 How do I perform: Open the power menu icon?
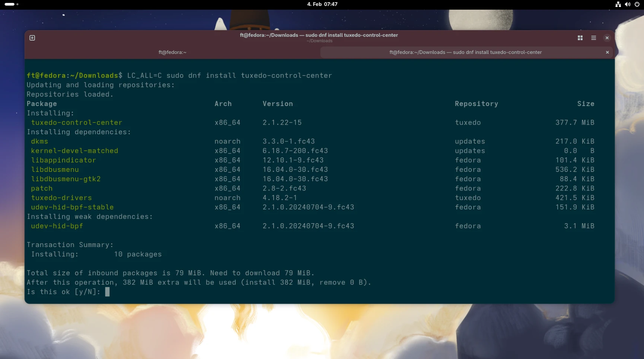click(637, 4)
